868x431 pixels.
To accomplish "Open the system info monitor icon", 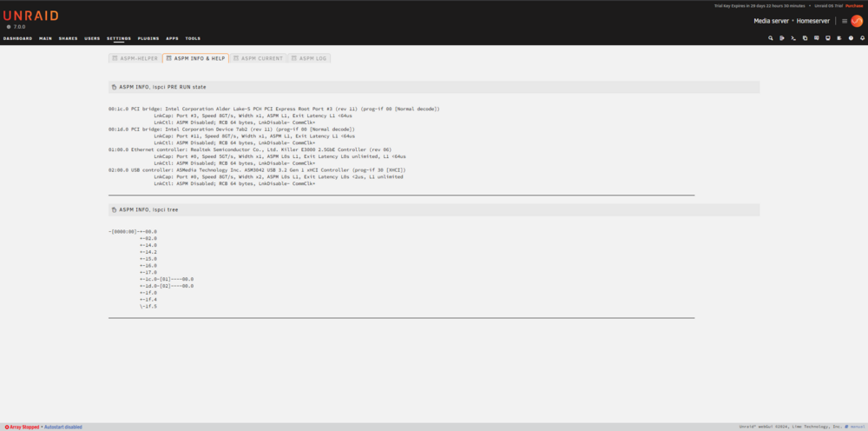I will click(827, 38).
